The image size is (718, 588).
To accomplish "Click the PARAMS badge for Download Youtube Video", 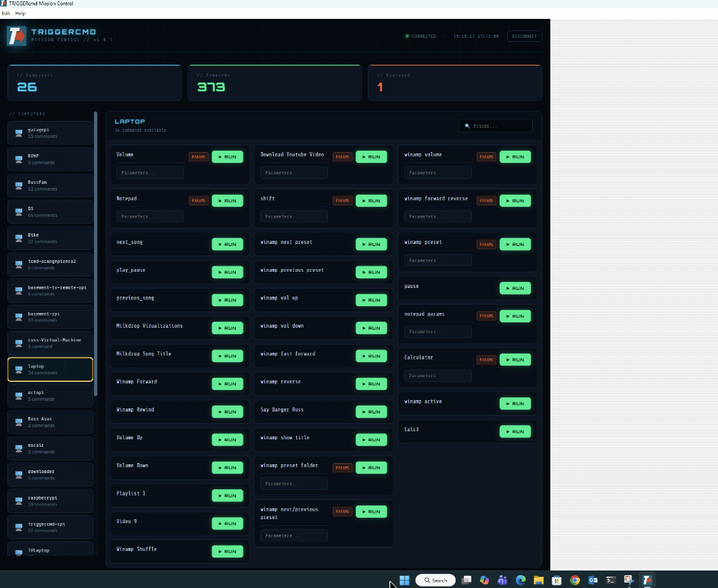I will tap(343, 157).
